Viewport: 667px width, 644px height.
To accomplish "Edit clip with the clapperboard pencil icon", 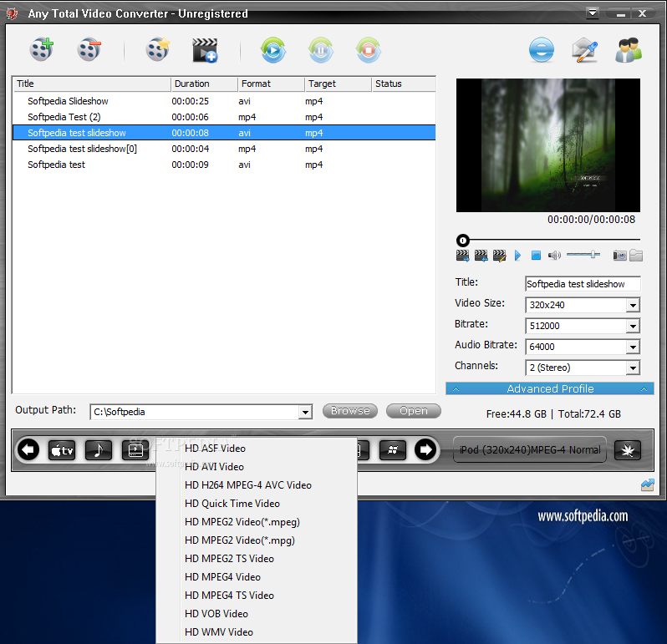I will pyautogui.click(x=499, y=256).
